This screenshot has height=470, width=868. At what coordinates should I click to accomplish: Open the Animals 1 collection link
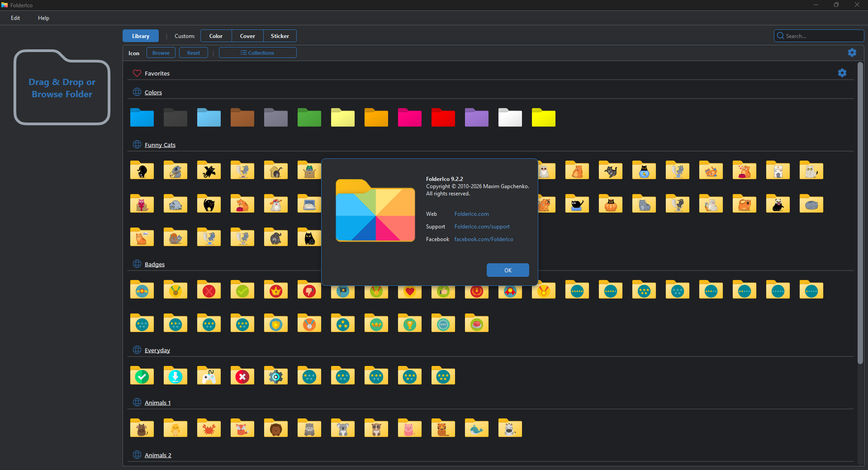click(158, 403)
